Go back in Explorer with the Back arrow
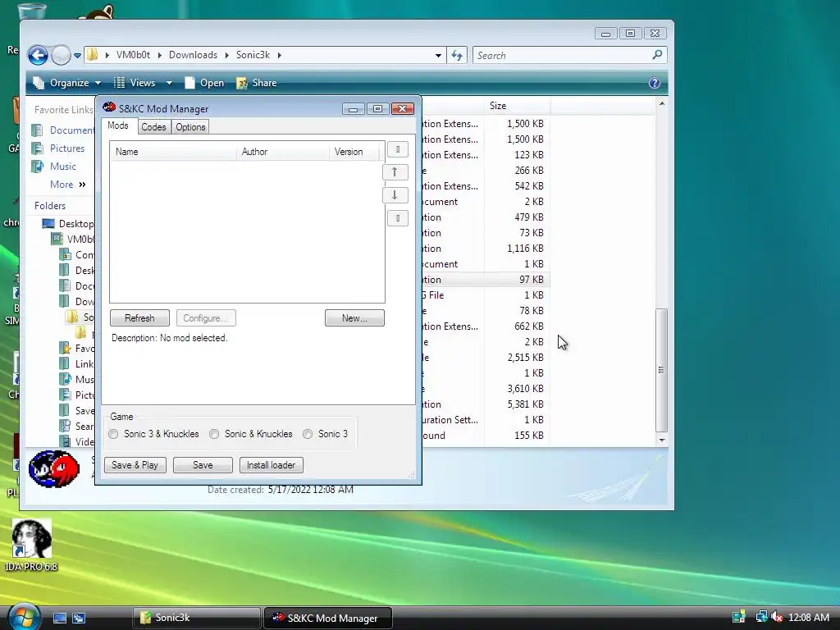The height and width of the screenshot is (630, 840). (x=38, y=55)
